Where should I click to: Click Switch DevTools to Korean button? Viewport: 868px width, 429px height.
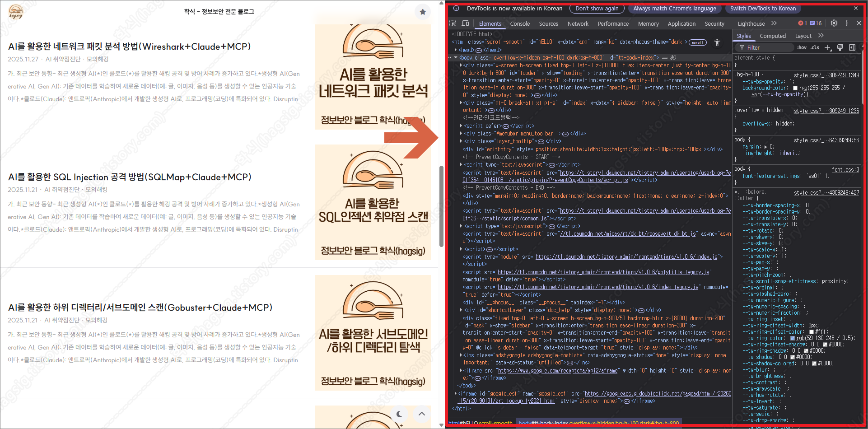click(x=763, y=9)
